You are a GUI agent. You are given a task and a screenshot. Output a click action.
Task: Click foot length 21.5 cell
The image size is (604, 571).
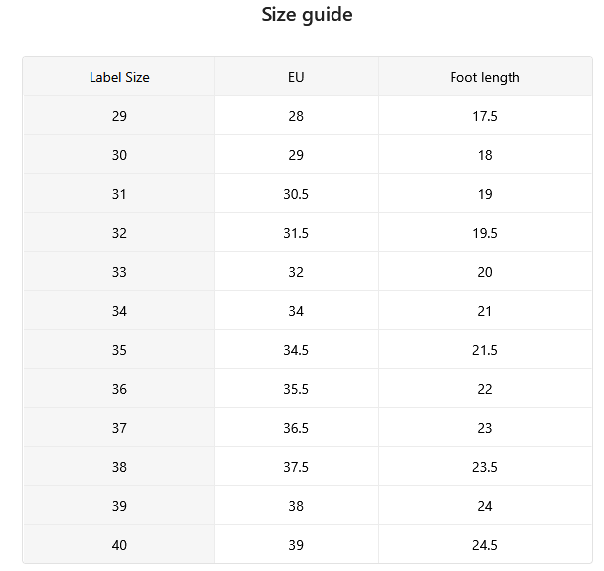click(485, 349)
